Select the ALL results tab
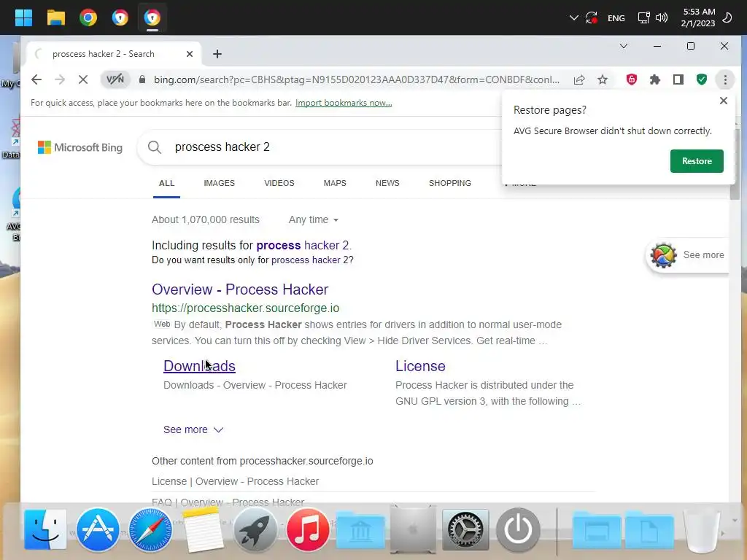The width and height of the screenshot is (747, 560). click(x=167, y=183)
